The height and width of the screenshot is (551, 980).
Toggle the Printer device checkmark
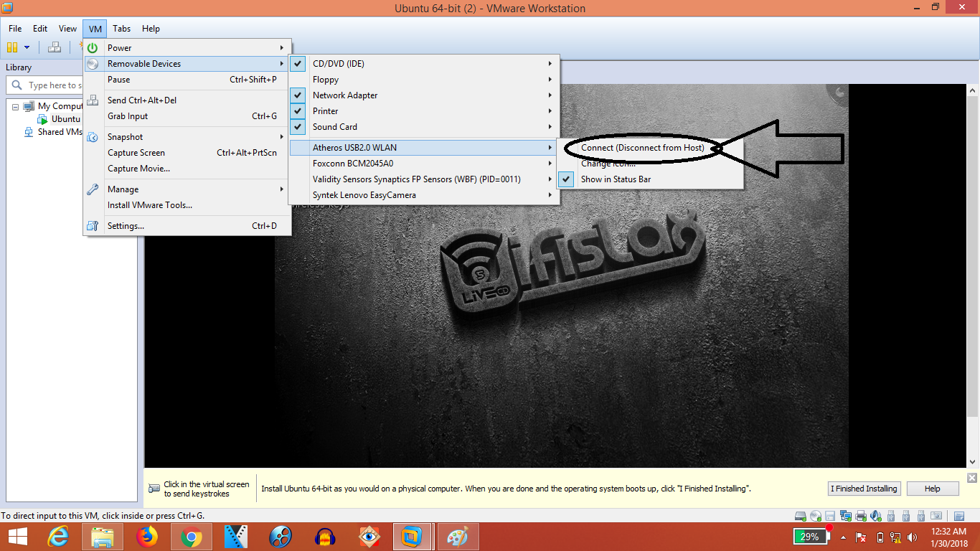298,111
